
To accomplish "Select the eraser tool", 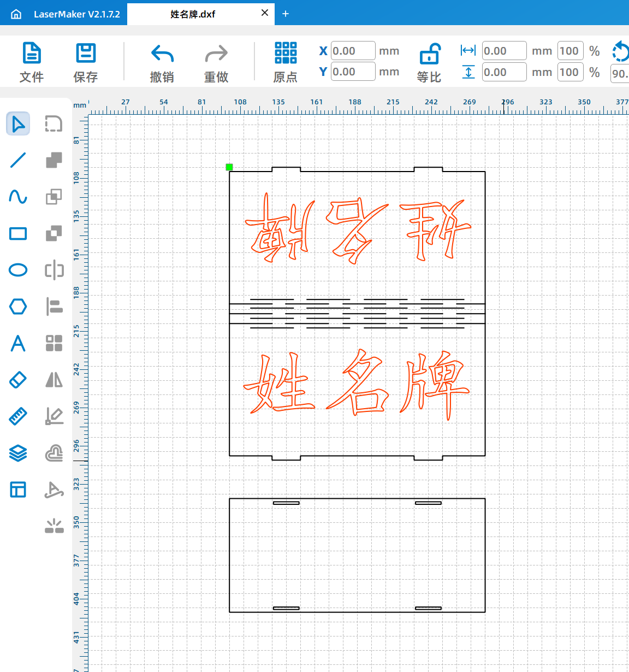I will (18, 380).
